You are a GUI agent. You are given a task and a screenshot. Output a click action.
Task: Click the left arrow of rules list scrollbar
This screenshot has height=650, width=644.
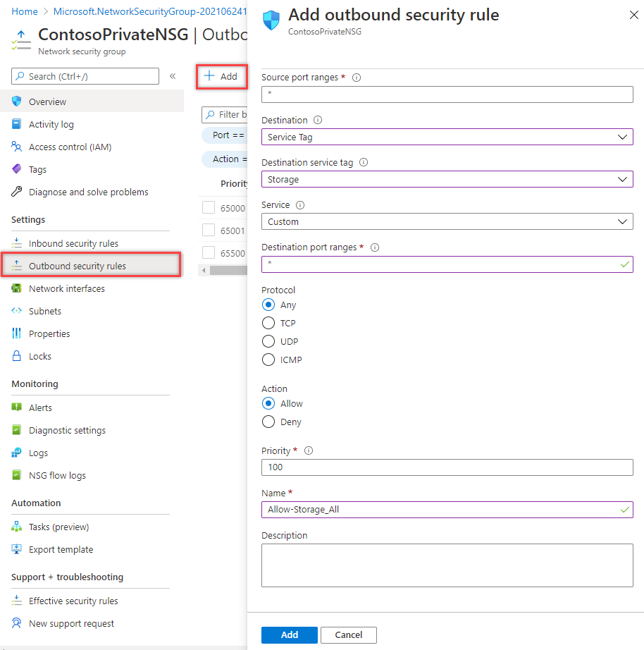pyautogui.click(x=204, y=270)
